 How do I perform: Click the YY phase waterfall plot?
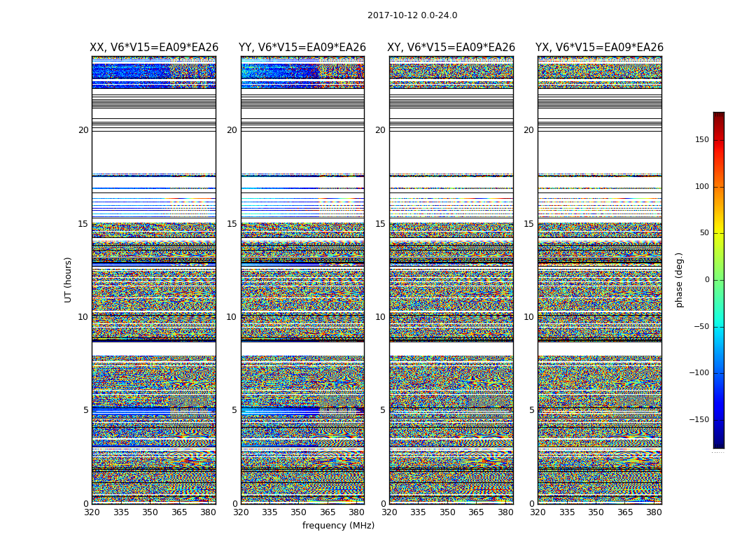point(302,280)
